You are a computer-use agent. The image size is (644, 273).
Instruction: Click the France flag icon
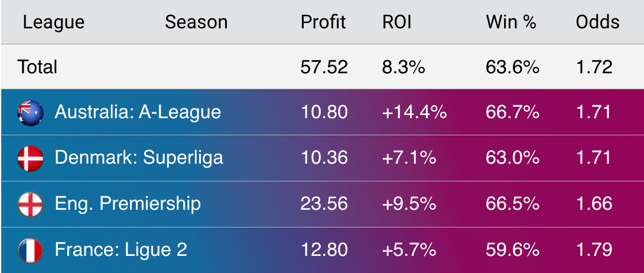click(30, 251)
